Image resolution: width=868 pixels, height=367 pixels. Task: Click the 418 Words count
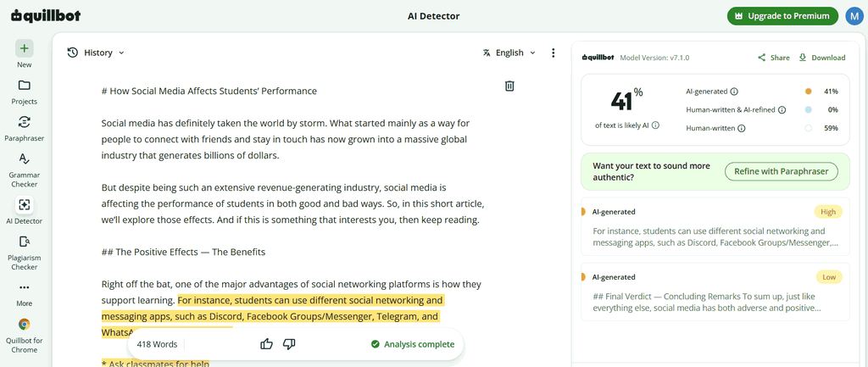(x=157, y=344)
